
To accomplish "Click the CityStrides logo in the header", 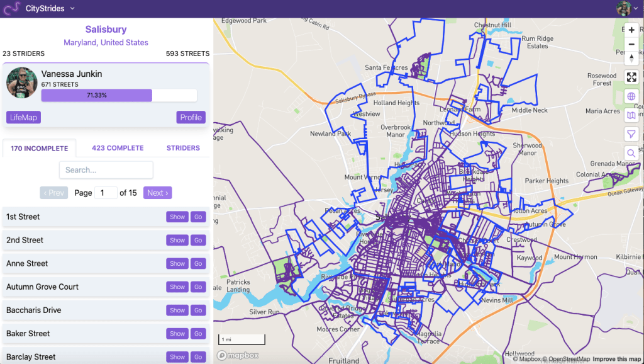I will coord(13,8).
